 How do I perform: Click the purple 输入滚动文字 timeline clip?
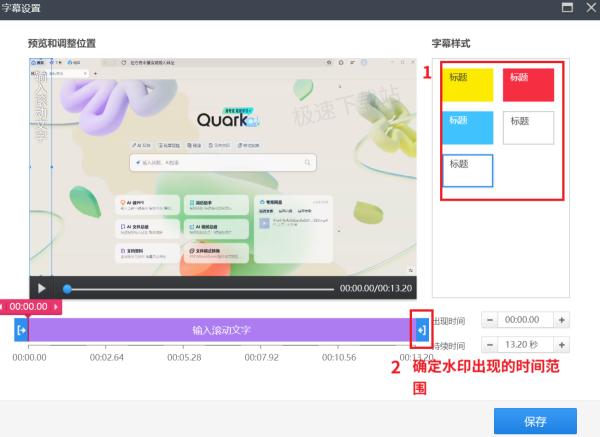(x=220, y=329)
